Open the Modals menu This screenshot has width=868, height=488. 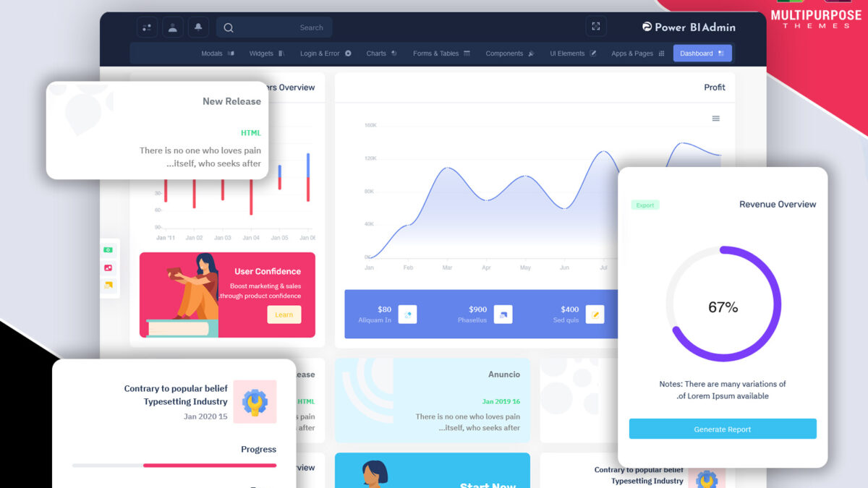pos(217,53)
